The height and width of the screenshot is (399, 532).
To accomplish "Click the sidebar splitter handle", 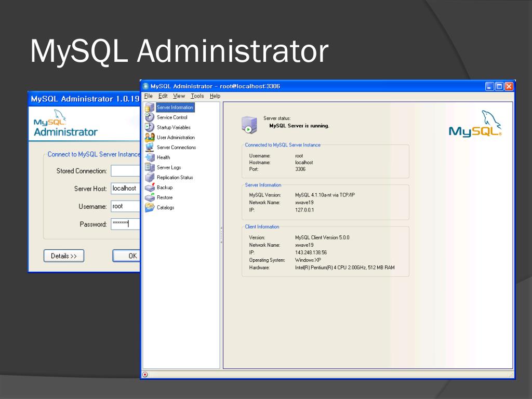I will point(221,235).
